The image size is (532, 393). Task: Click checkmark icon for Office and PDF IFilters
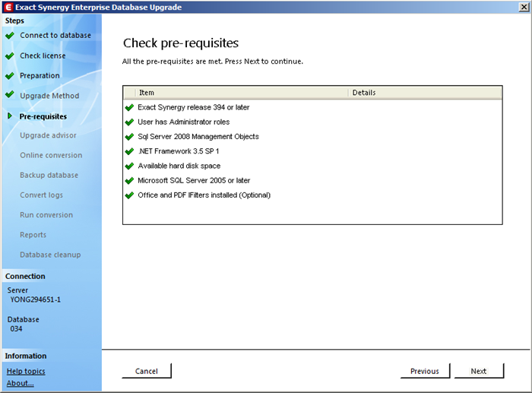pos(129,195)
